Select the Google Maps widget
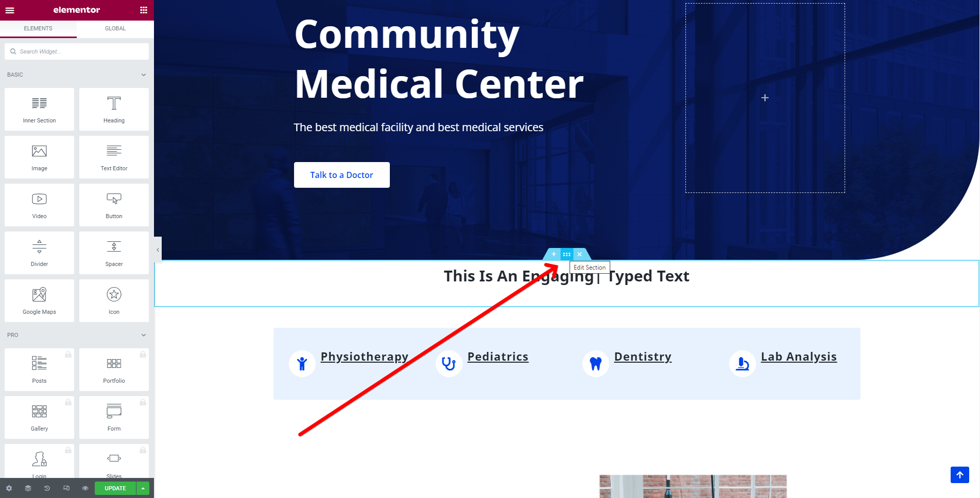 [39, 300]
